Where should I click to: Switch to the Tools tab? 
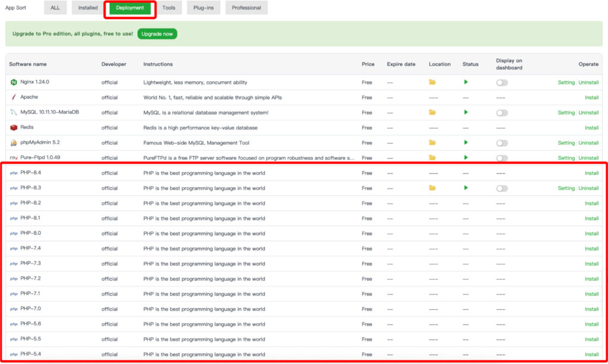tap(169, 8)
